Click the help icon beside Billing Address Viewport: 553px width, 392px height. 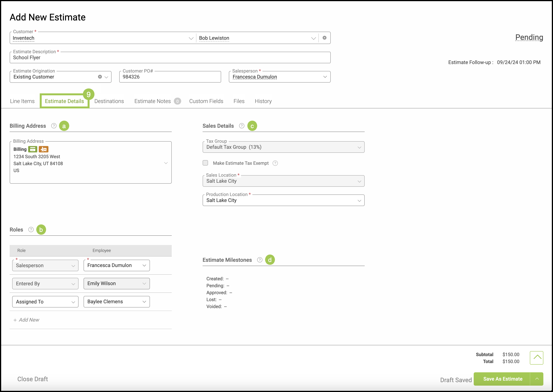point(54,126)
